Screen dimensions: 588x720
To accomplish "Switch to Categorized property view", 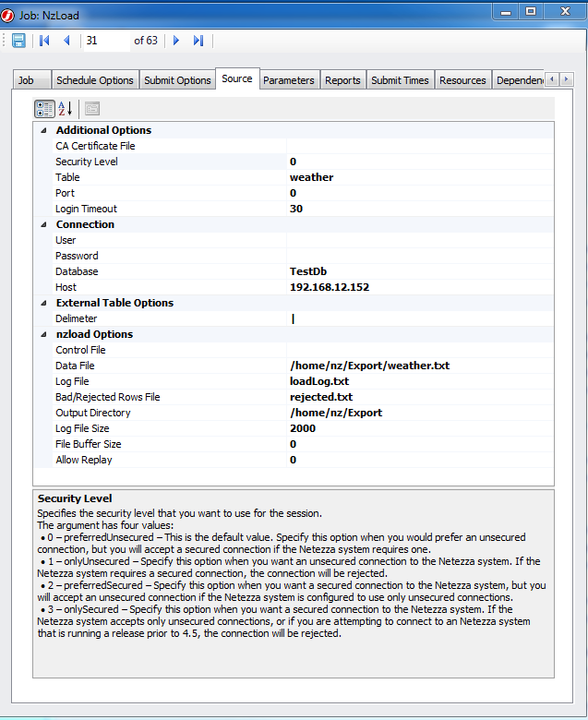I will coord(44,109).
